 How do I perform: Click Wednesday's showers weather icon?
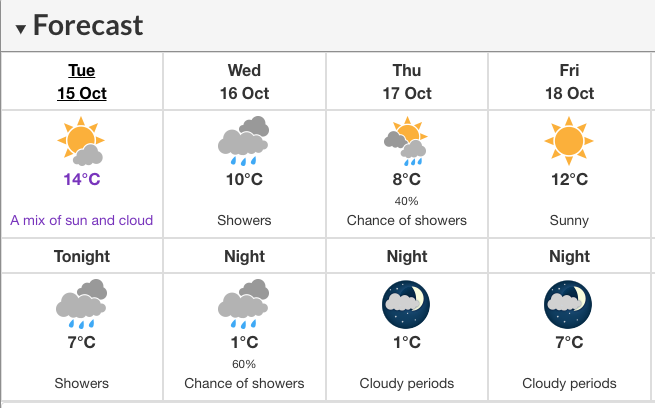[244, 141]
